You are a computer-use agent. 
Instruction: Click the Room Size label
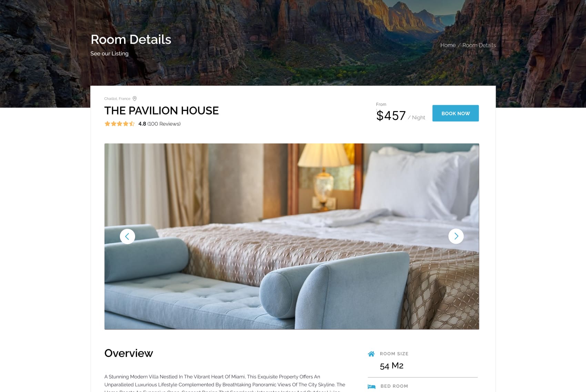click(x=394, y=354)
